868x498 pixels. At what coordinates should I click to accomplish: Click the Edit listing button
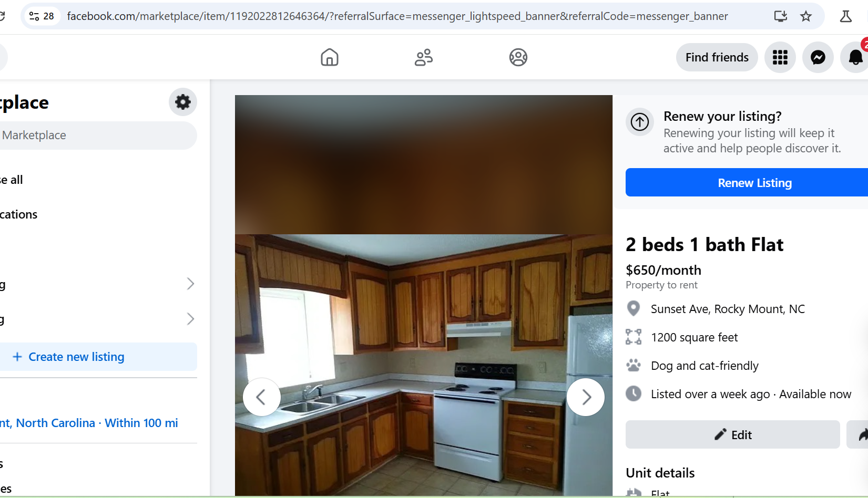[x=733, y=434]
